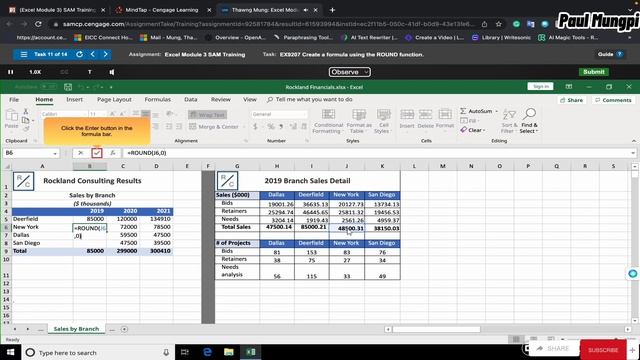Select the Sales by Branch sheet tab
The image size is (640, 360).
(76, 329)
